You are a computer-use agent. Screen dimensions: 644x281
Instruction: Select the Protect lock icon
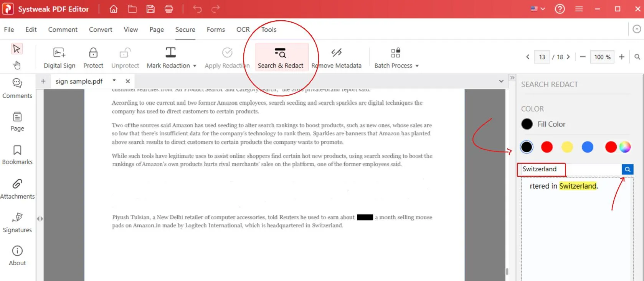(x=93, y=53)
